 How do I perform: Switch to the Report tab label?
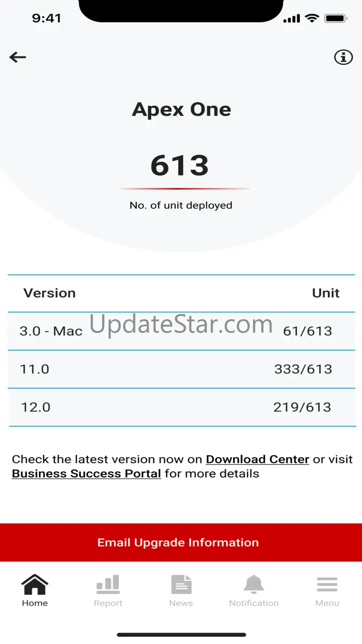[x=108, y=603]
